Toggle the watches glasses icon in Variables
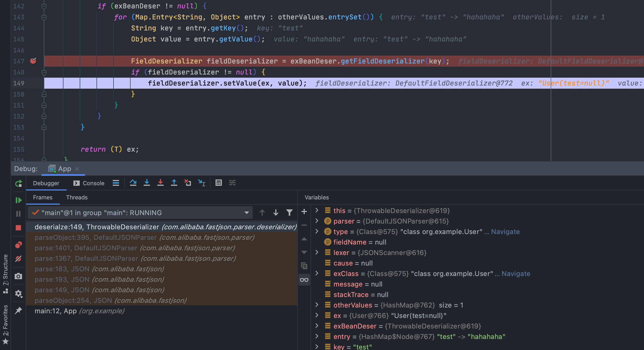The image size is (644, 350). click(304, 280)
